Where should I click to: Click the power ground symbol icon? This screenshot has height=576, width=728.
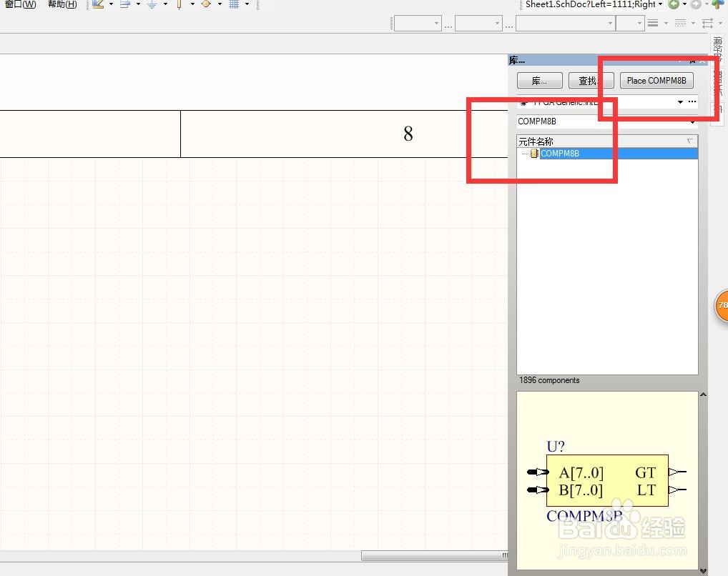(x=152, y=4)
